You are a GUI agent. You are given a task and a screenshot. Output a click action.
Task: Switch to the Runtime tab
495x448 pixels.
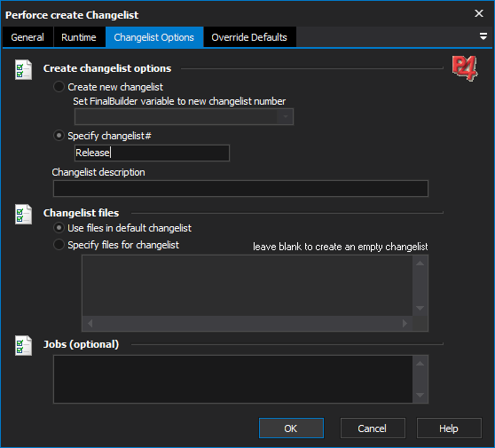(79, 37)
